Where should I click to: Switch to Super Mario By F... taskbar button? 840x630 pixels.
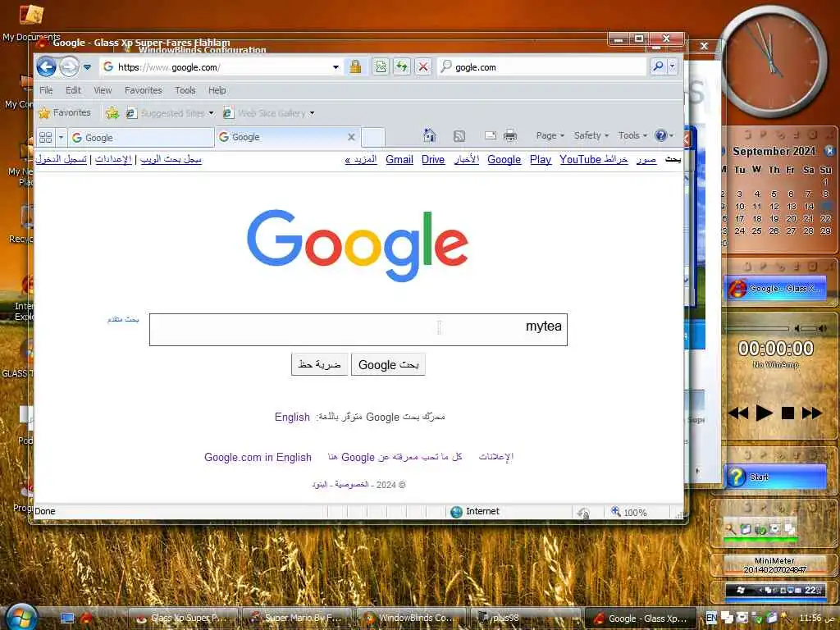297,619
